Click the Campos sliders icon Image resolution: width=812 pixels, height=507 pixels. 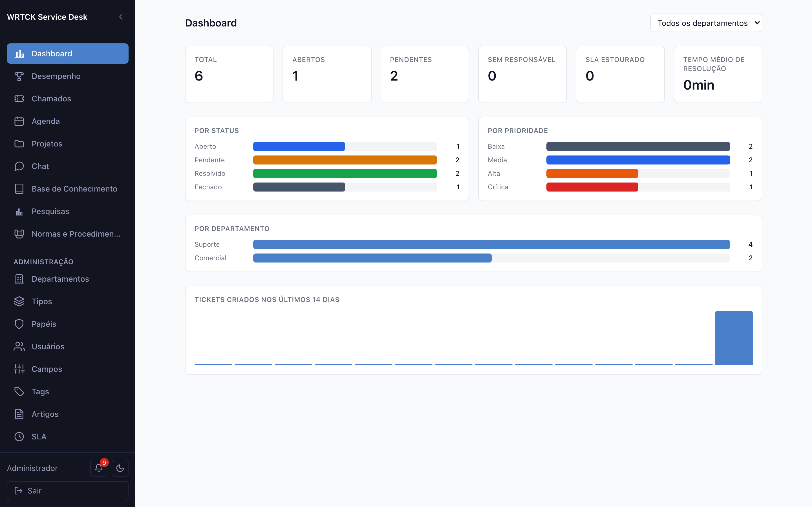(19, 369)
